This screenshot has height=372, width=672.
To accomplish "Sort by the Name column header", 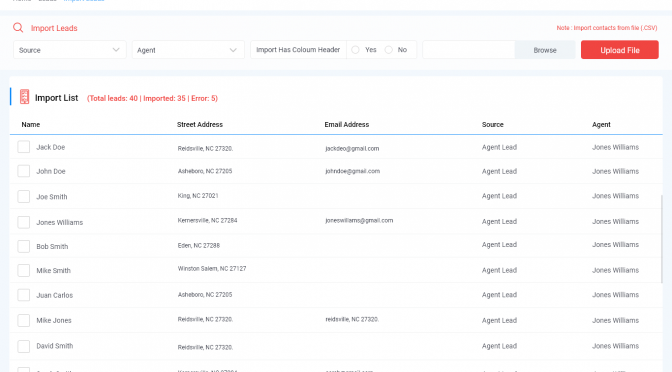I will click(x=31, y=124).
